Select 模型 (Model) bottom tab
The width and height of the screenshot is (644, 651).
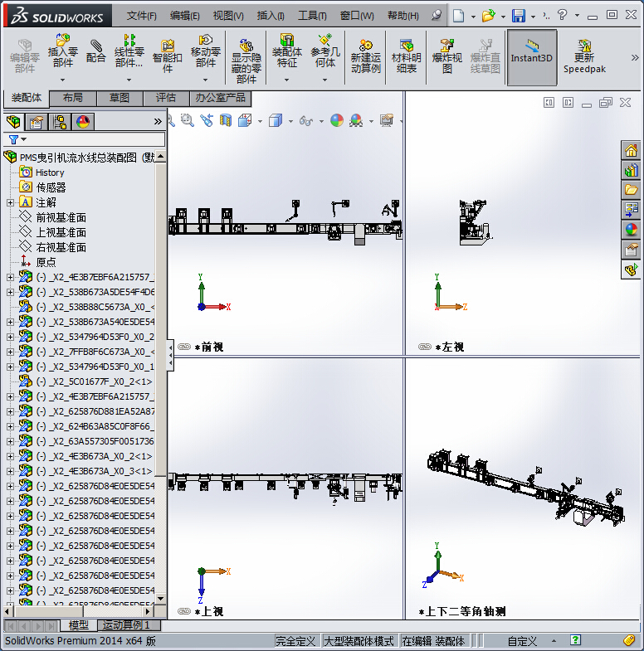79,624
